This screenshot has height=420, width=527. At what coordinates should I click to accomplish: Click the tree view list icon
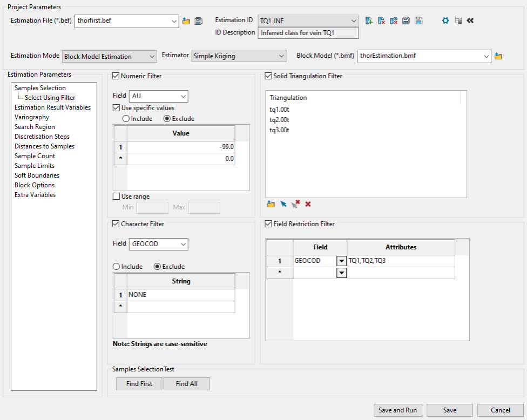[458, 21]
